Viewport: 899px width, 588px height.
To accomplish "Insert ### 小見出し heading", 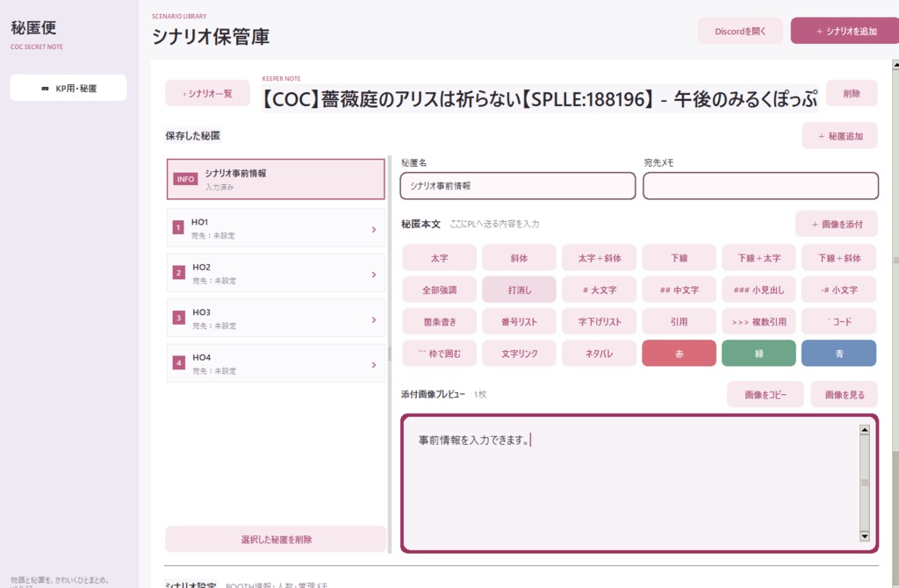I will [x=759, y=290].
